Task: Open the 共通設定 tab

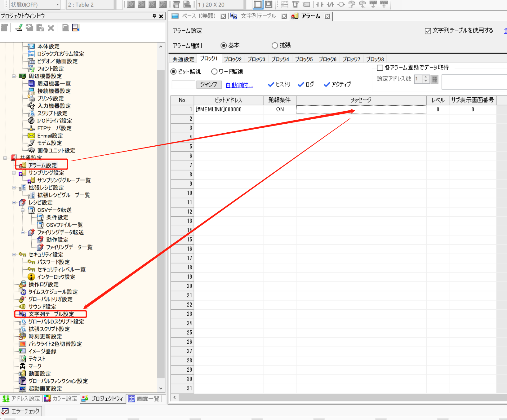Action: [x=183, y=59]
